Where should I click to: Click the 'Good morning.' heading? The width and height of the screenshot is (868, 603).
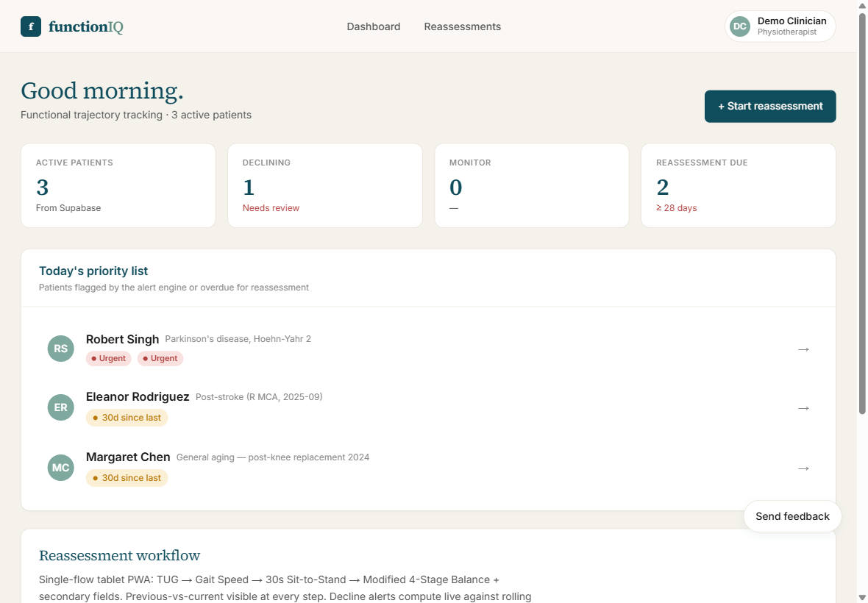pyautogui.click(x=102, y=90)
